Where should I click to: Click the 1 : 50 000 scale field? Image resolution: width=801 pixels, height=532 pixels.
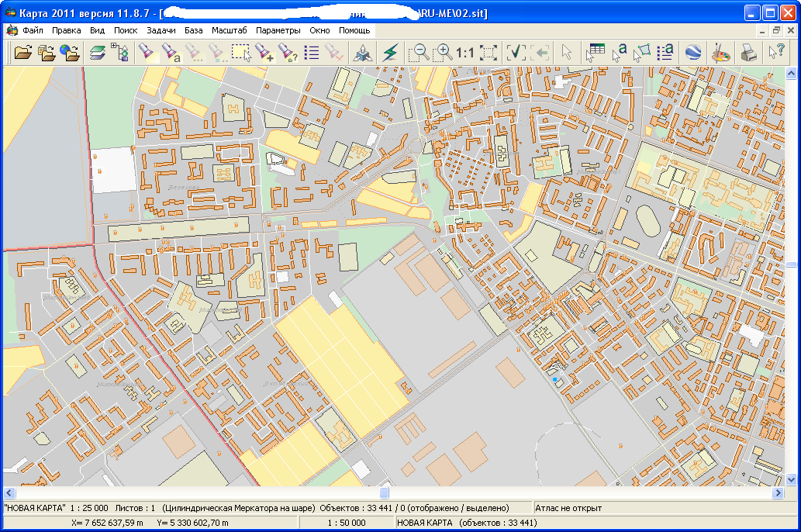tap(346, 523)
